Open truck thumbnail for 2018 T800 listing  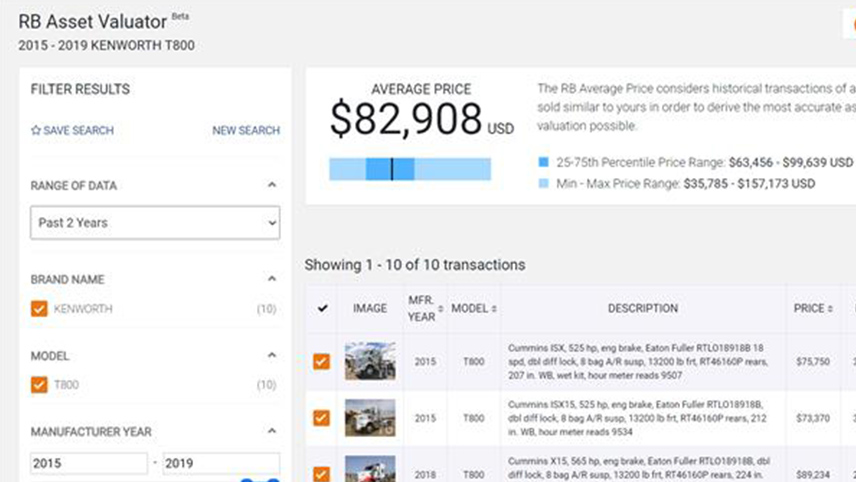click(370, 469)
